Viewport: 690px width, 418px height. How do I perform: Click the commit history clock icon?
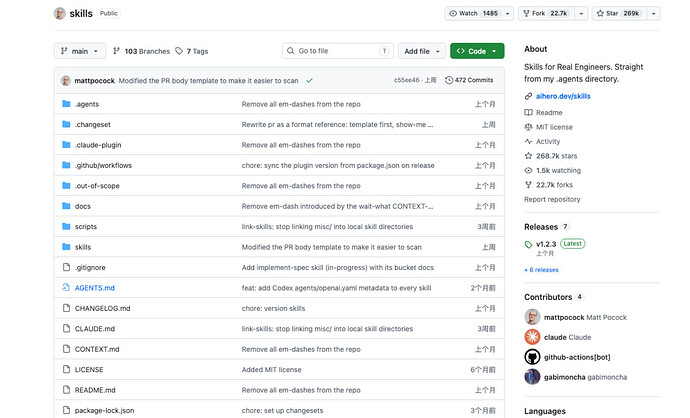(x=449, y=80)
